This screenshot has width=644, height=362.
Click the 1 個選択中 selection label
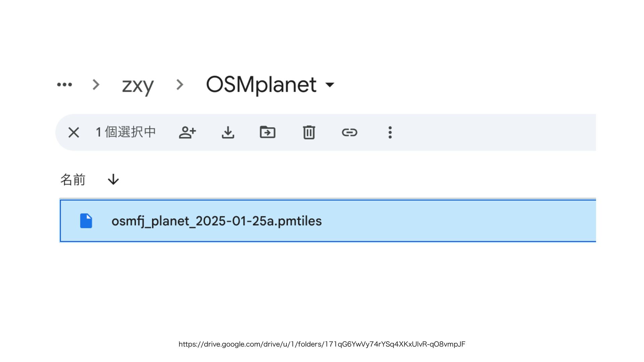pos(126,132)
